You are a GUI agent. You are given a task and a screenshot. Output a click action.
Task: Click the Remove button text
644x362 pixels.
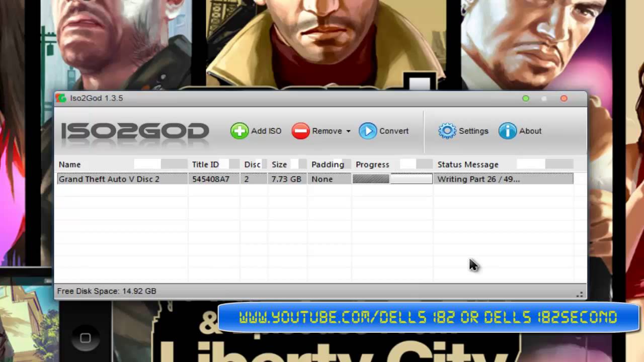tap(327, 131)
